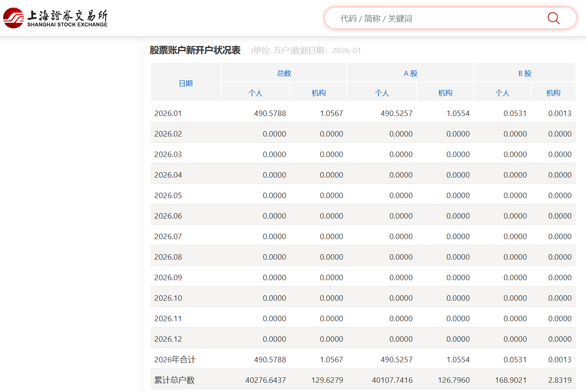Click the SHANGHAI STOCK EXCHANGE logo text
The height and width of the screenshot is (392, 586).
[67, 25]
